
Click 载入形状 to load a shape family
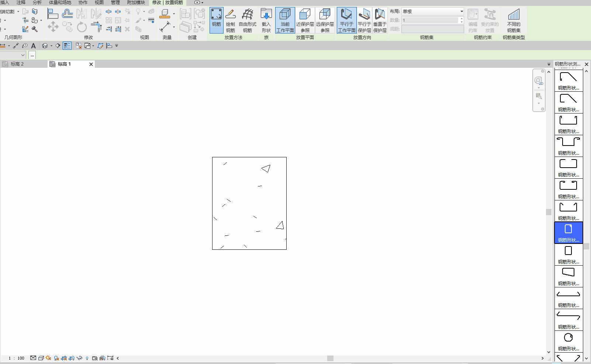(266, 20)
